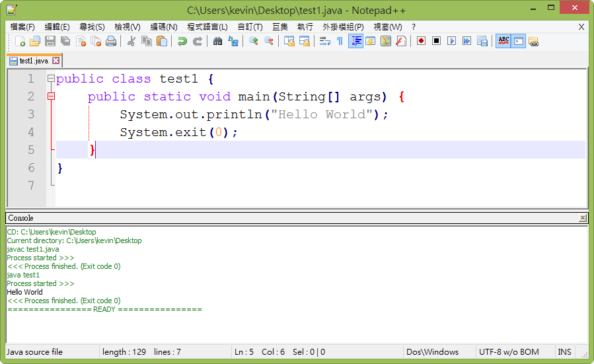Collapse the class fold marker on line 1

51,79
